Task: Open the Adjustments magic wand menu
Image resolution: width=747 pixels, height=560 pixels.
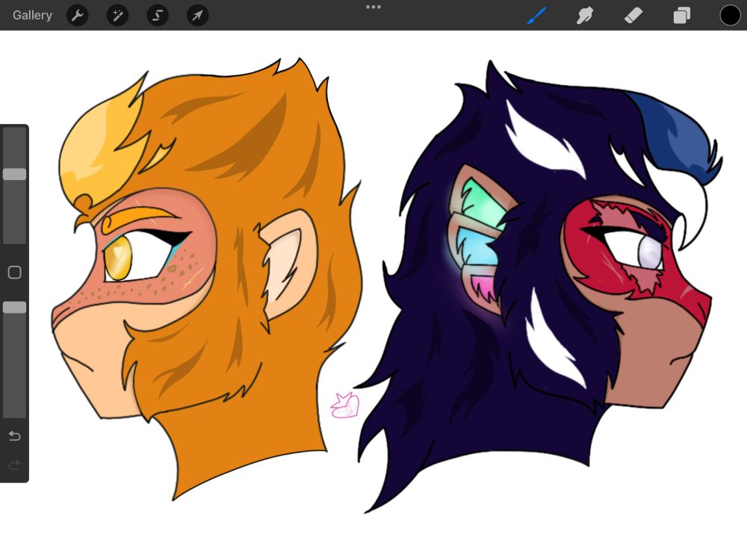Action: point(117,15)
